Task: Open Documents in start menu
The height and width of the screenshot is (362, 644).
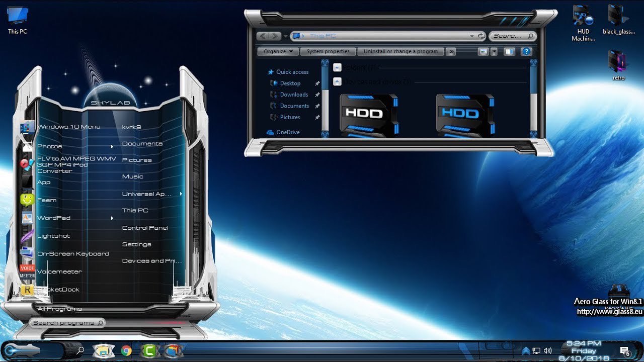Action: pos(142,144)
